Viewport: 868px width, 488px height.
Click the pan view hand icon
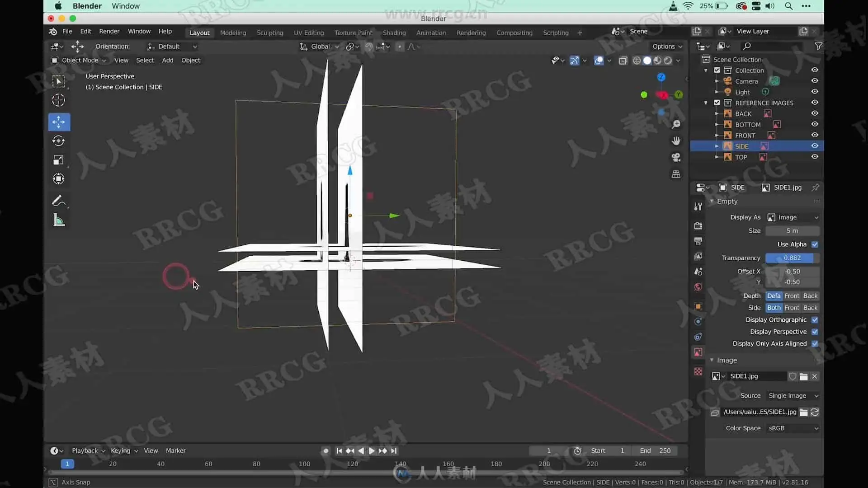pos(676,141)
